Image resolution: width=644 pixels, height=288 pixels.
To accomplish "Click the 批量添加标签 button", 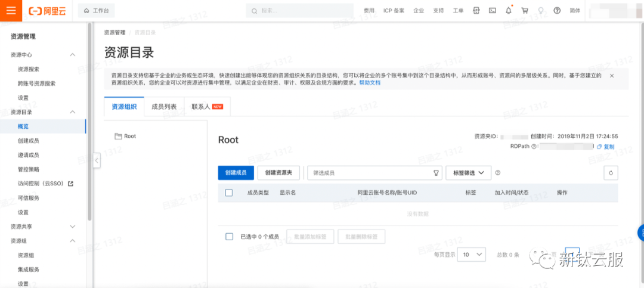I will point(310,237).
